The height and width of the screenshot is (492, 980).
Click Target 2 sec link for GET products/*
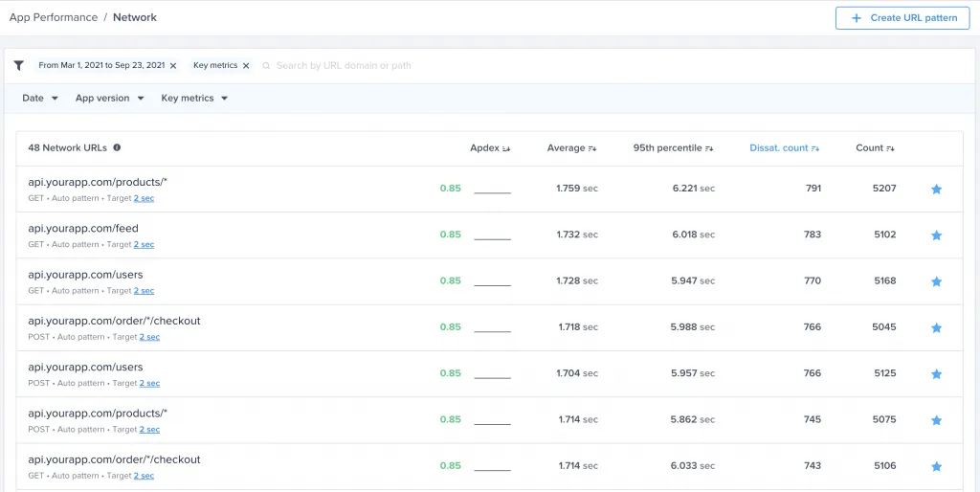(x=144, y=198)
